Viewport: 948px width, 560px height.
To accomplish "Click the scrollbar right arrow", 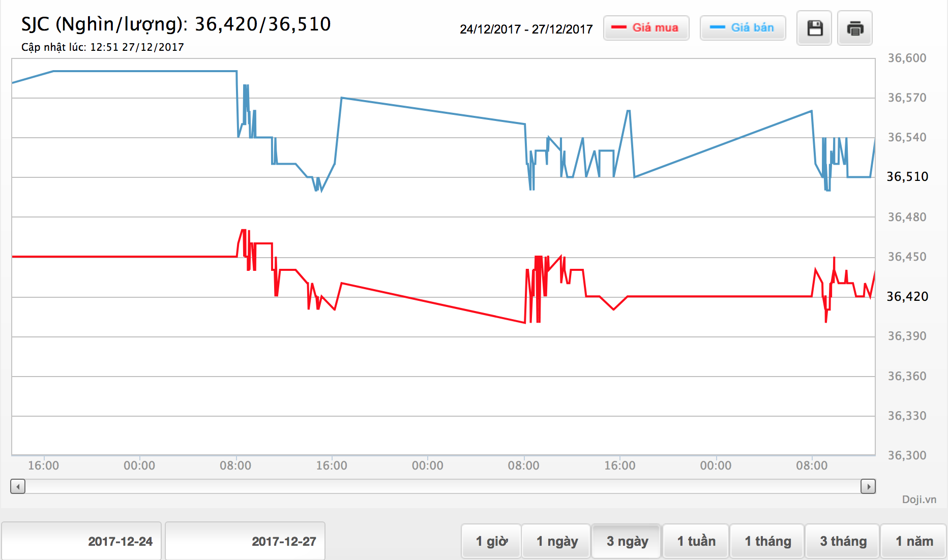I will 868,487.
